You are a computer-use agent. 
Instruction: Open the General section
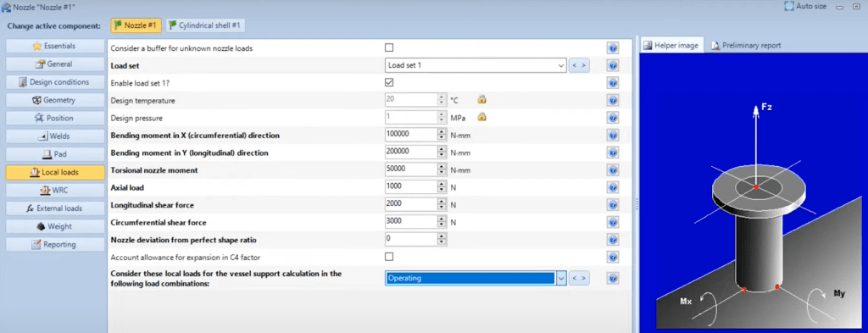pos(55,64)
